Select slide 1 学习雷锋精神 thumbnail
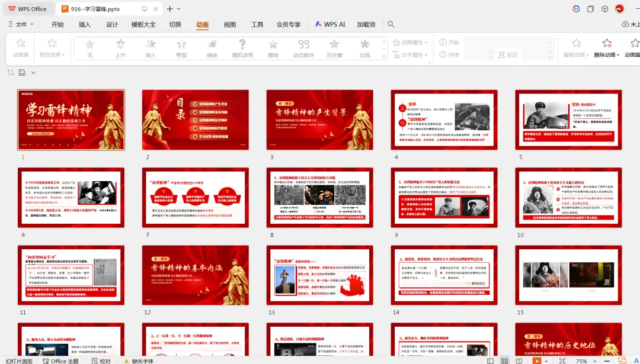This screenshot has width=640, height=364. click(71, 120)
